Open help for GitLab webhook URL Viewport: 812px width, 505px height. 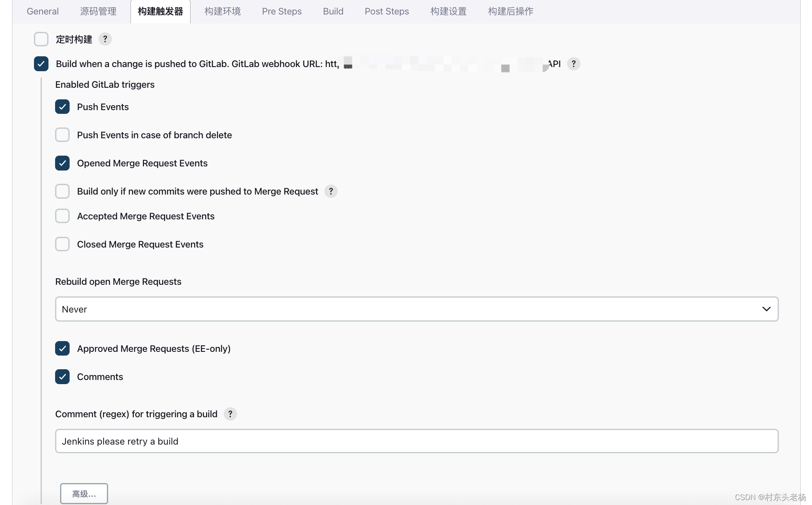(x=573, y=64)
